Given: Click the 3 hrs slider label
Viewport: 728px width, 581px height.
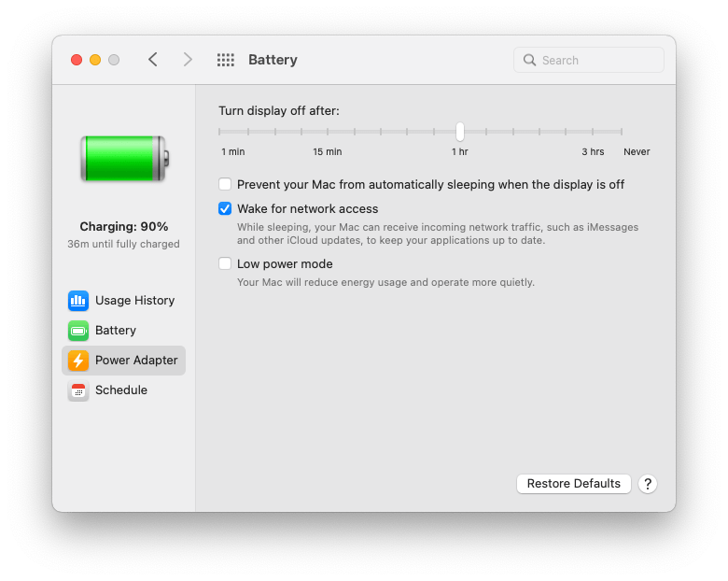Looking at the screenshot, I should (593, 152).
